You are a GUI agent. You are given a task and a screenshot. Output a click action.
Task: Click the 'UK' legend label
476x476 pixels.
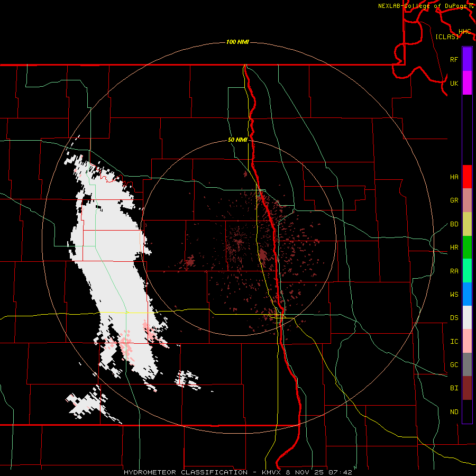coord(454,83)
